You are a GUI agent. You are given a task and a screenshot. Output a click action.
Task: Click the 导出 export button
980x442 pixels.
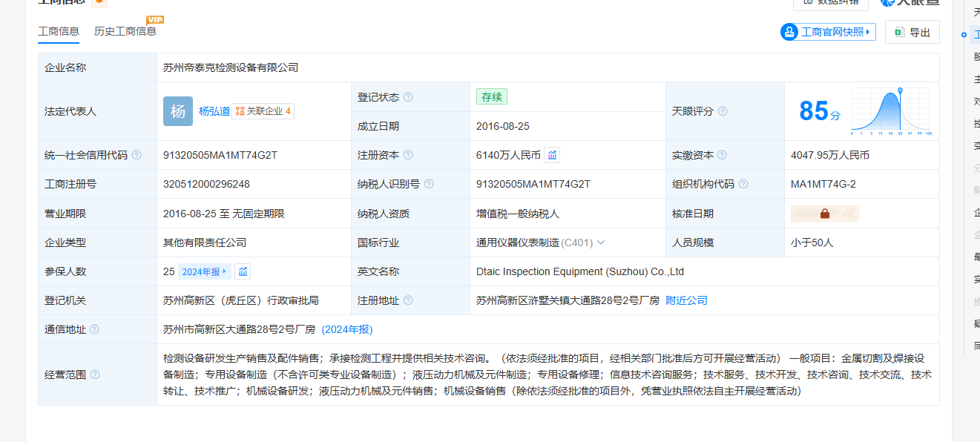click(x=912, y=32)
